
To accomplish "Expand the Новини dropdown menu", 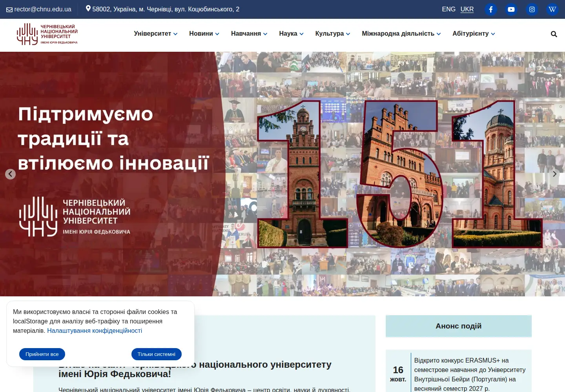I will pyautogui.click(x=204, y=34).
